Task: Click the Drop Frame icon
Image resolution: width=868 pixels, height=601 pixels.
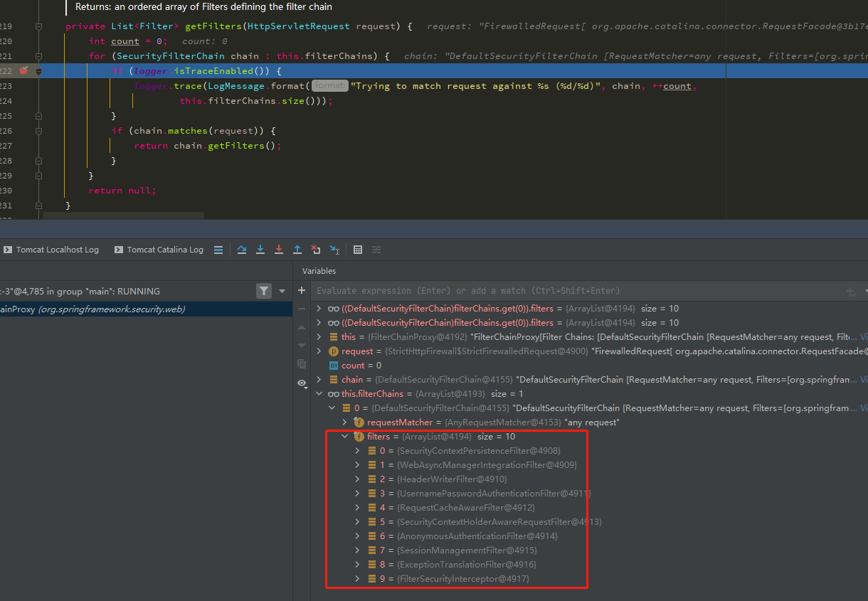Action: click(316, 250)
